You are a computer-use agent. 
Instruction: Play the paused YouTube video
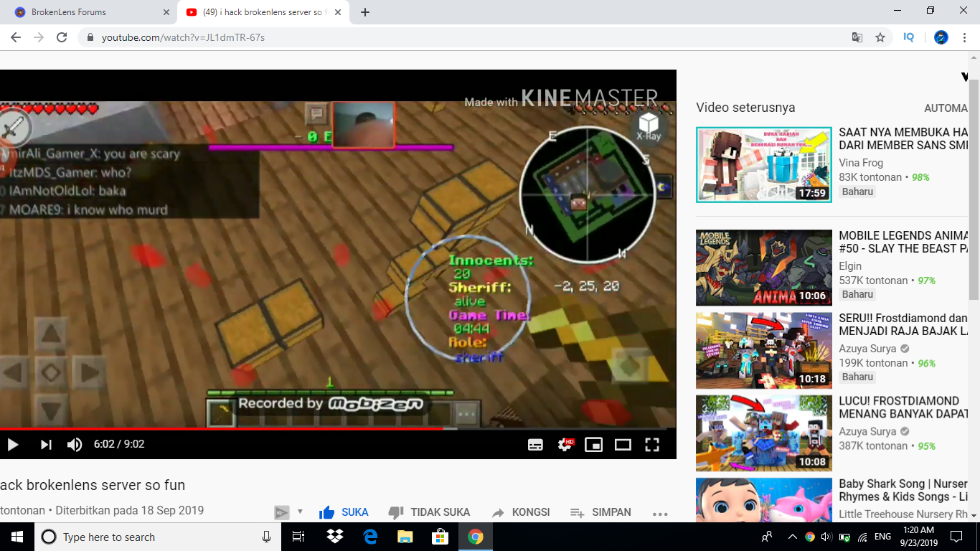point(13,445)
